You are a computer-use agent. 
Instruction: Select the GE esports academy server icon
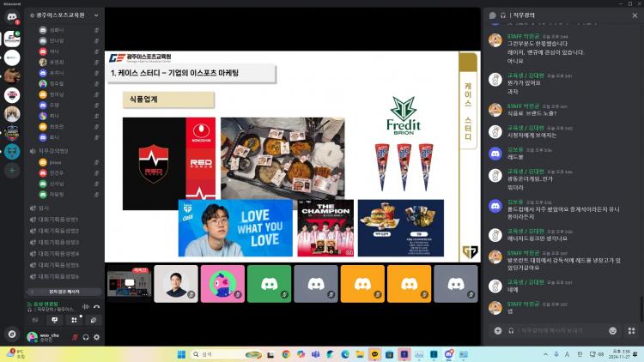12,39
